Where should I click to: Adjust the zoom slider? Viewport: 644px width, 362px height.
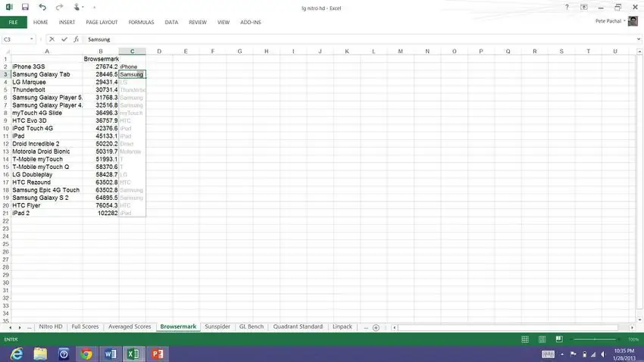click(595, 339)
